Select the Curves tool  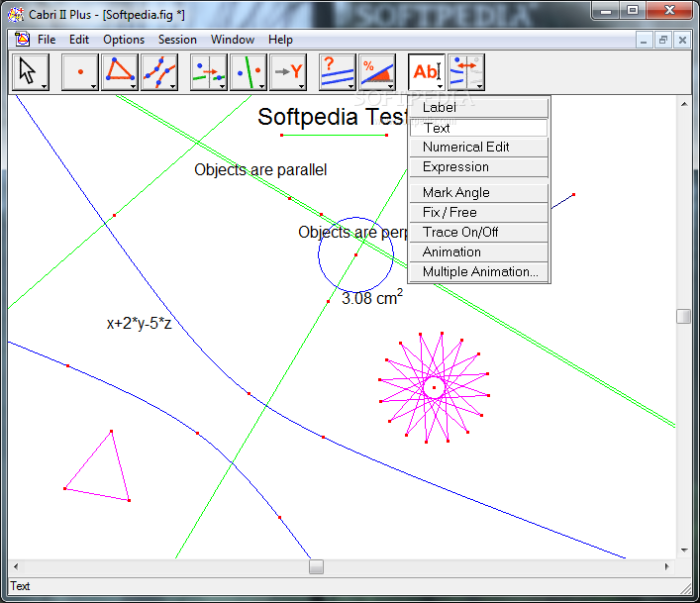click(x=159, y=72)
